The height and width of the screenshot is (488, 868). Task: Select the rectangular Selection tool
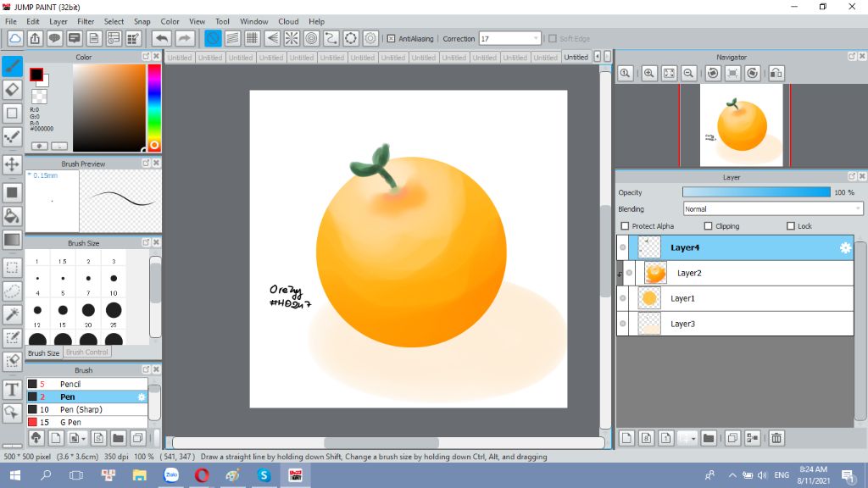(x=12, y=268)
